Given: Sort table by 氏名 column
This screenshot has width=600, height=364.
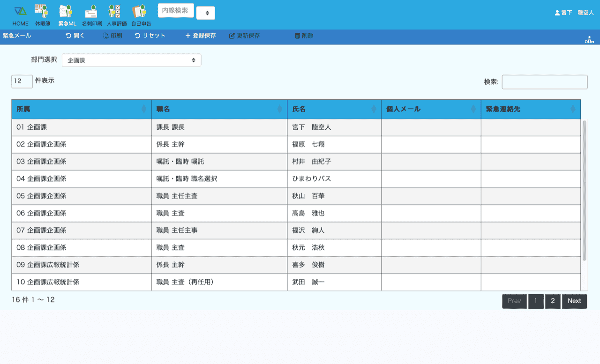Looking at the screenshot, I should pos(334,109).
